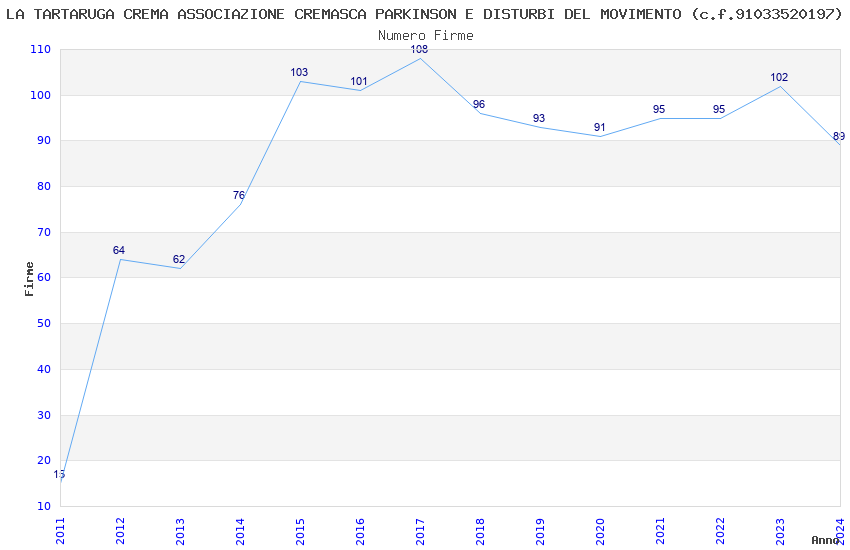
Task: Click data label 102 for 2023
Action: (x=779, y=77)
